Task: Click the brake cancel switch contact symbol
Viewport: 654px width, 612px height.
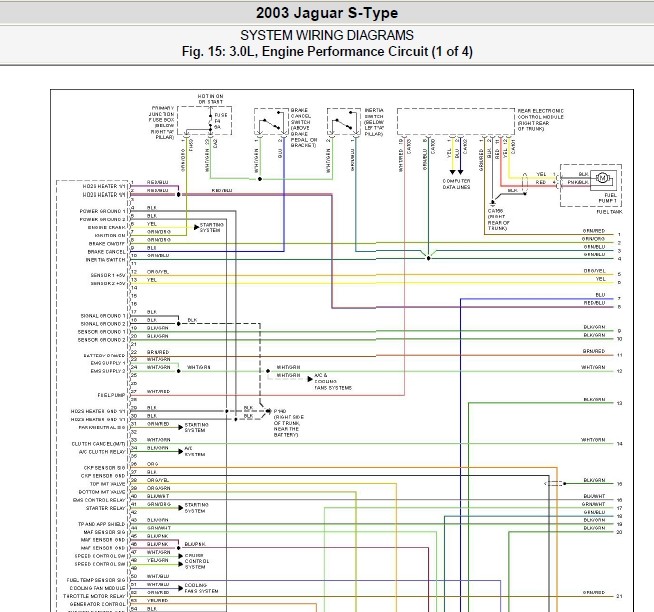Action: coord(271,122)
